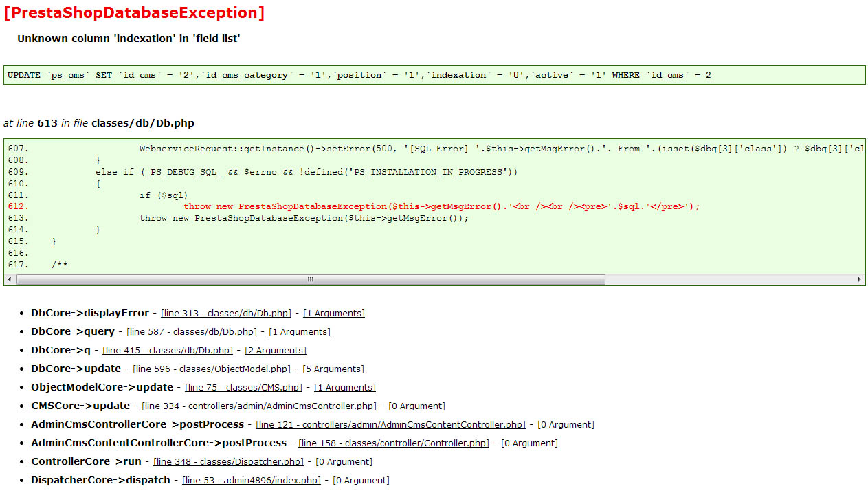This screenshot has height=504, width=868.
Task: Click 'AdminCmsControllerCore->postProcess' trace entry
Action: click(x=137, y=424)
